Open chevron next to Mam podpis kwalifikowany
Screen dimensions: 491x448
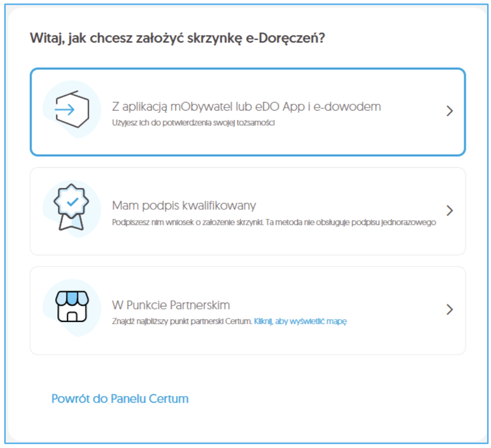click(x=449, y=210)
